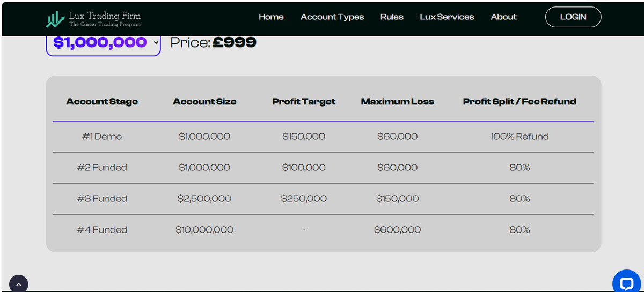Screen dimensions: 644x292
Task: Click the Lux Trading Firm logo
Action: [x=94, y=19]
